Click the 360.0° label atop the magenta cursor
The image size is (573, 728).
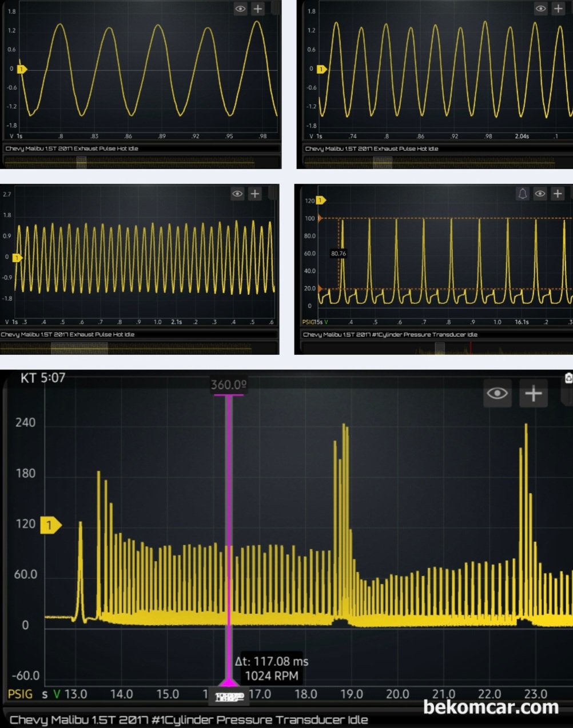tap(229, 385)
